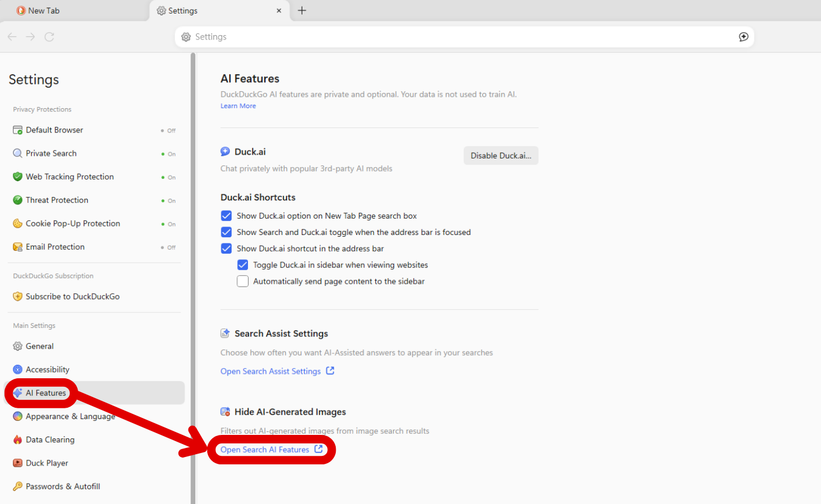The width and height of the screenshot is (821, 504).
Task: Uncheck Toggle Duck.ai in sidebar when viewing websites
Action: (x=243, y=265)
